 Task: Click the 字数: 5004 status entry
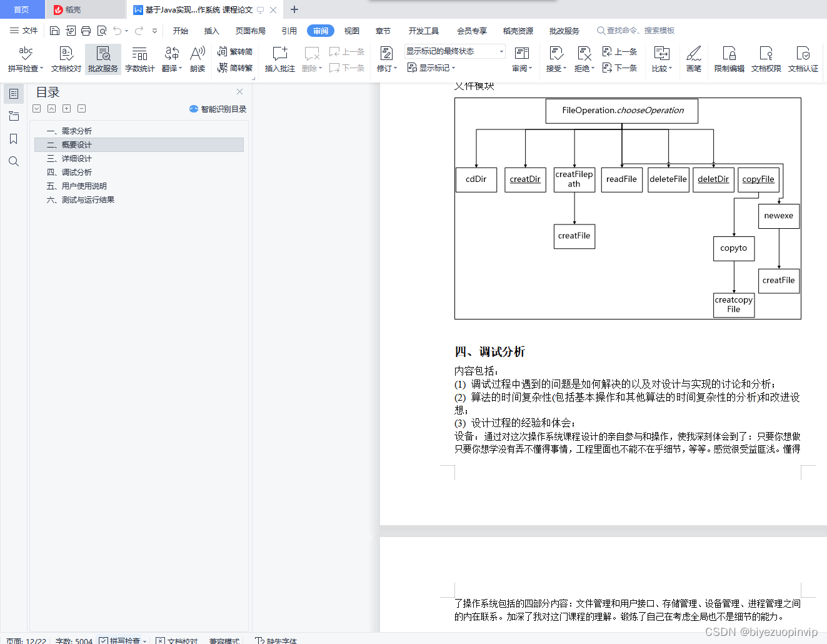click(74, 640)
